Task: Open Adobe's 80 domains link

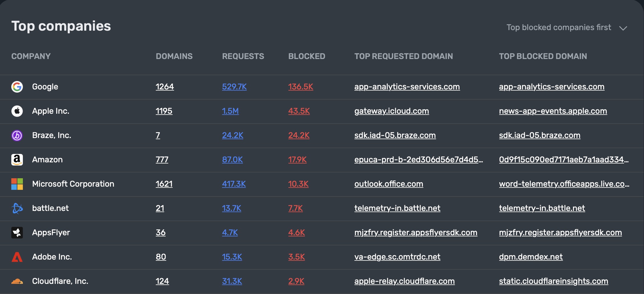Action: (x=161, y=257)
